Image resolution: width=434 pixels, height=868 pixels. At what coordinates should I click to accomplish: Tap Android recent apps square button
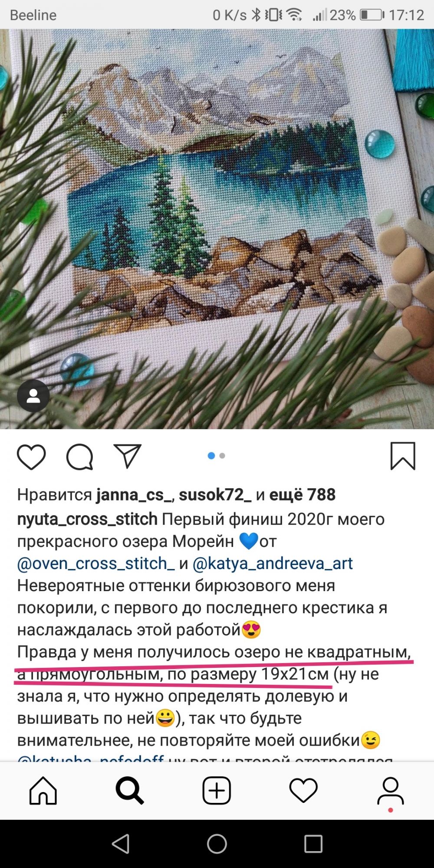313,844
